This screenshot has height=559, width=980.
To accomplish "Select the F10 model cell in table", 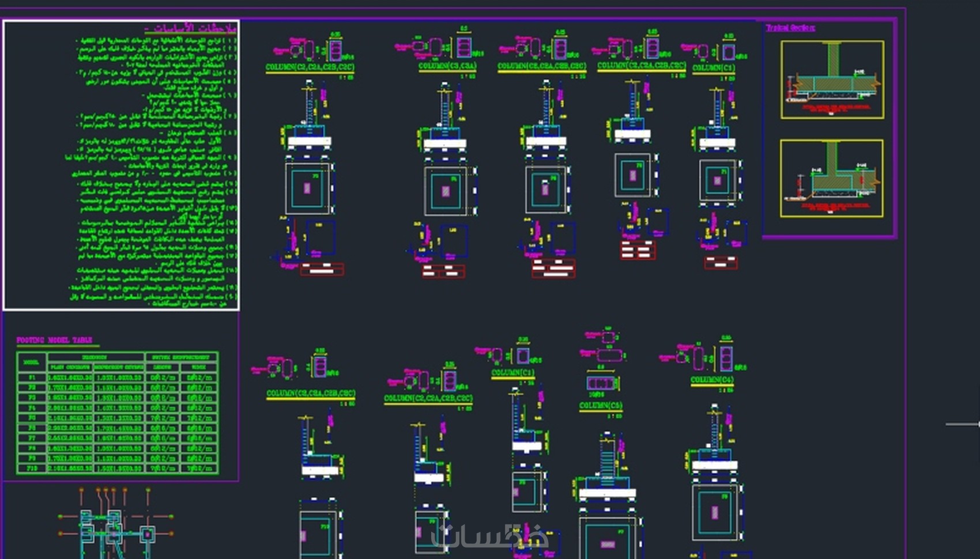I will click(x=32, y=468).
